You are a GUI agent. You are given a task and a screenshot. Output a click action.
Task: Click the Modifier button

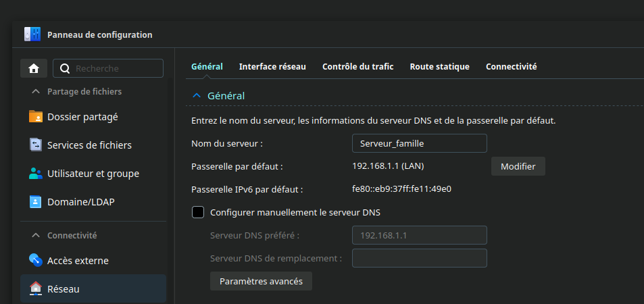518,166
